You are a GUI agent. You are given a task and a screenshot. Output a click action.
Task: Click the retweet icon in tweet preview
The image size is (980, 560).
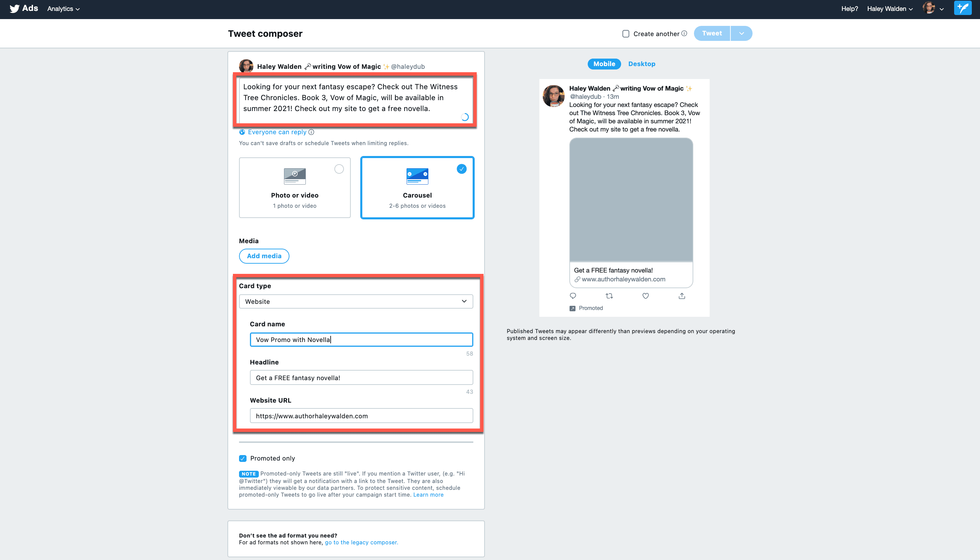click(609, 295)
